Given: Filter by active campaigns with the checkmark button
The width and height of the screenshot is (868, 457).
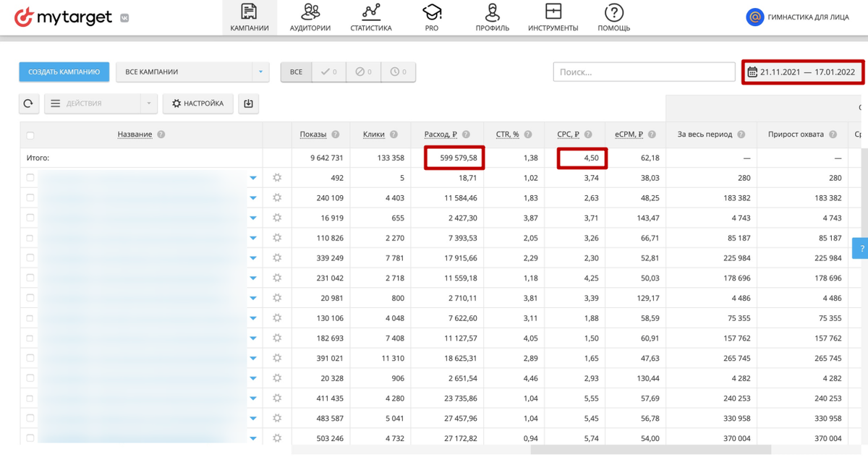Looking at the screenshot, I should click(x=329, y=72).
